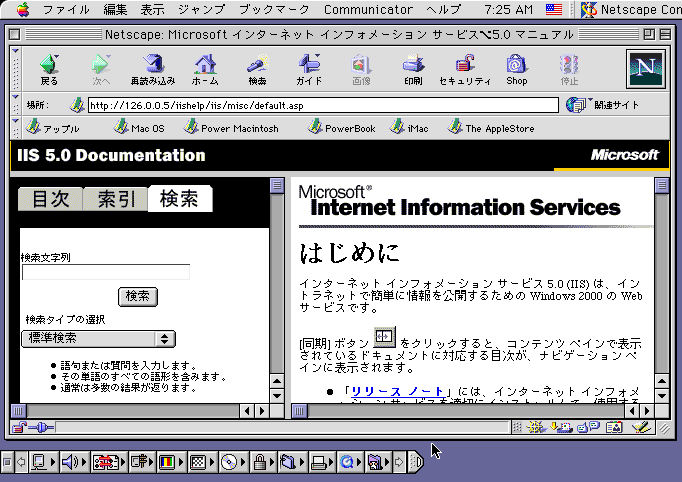Open the printer control strip module
This screenshot has width=682, height=482.
(322, 462)
